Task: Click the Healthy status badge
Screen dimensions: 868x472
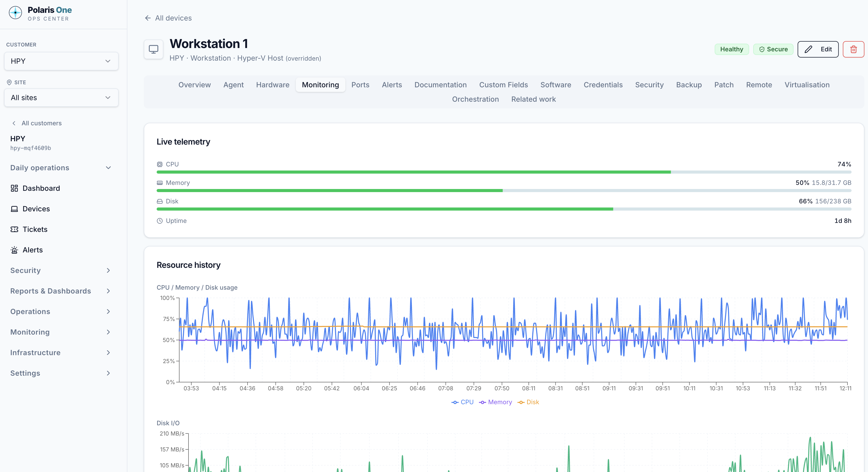Action: click(x=732, y=50)
